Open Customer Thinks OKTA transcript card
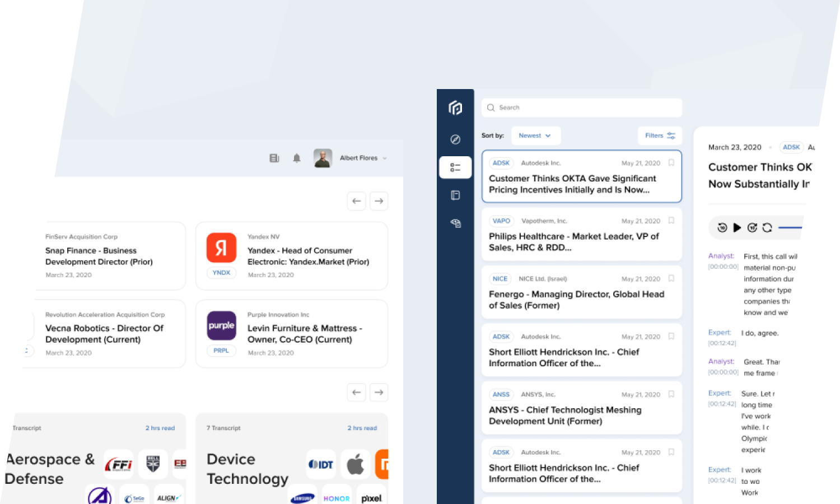Viewport: 840px width, 504px height. tap(582, 176)
